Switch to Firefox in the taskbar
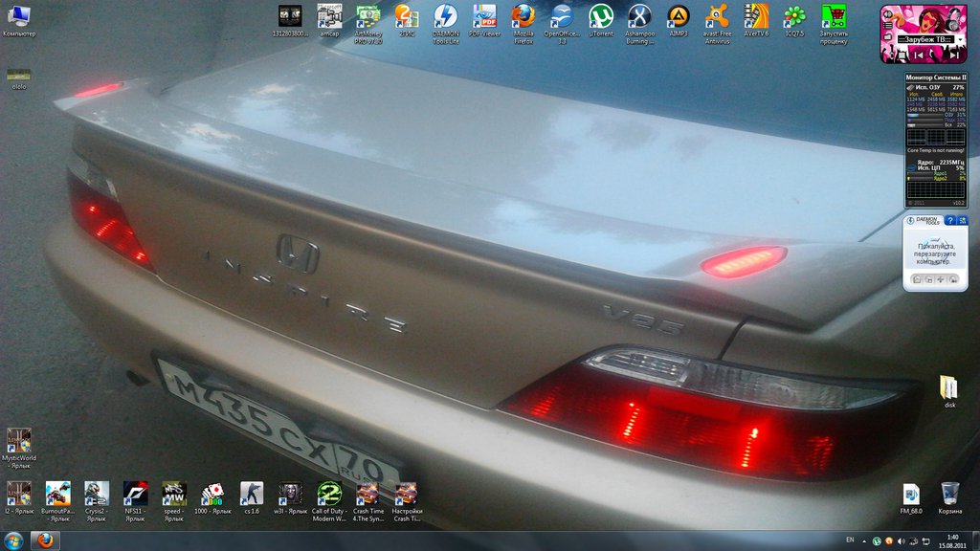Image resolution: width=980 pixels, height=551 pixels. 45,541
